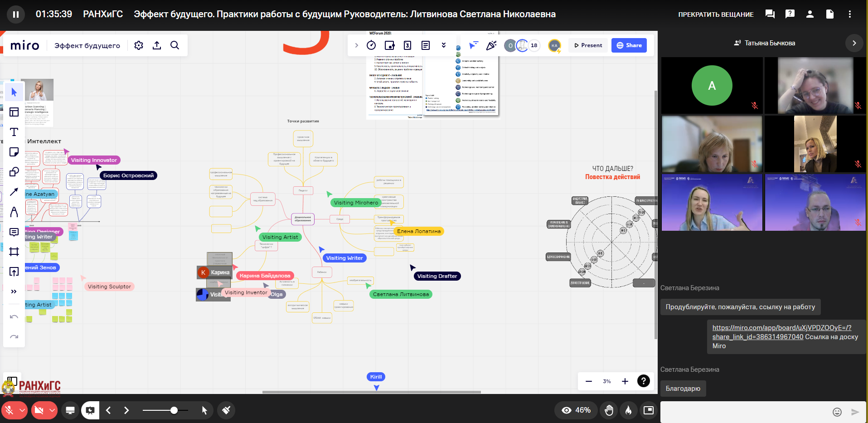868x423 pixels.
Task: Select the sticky note tool in Miro
Action: tap(14, 152)
